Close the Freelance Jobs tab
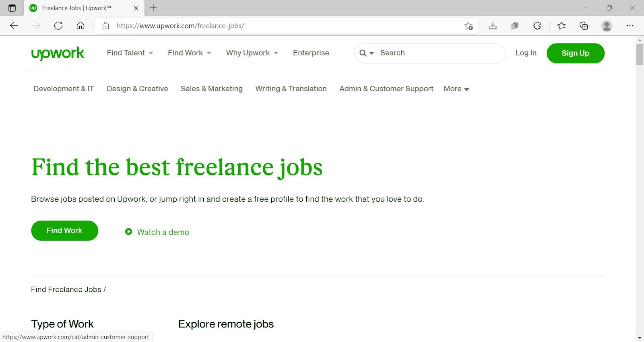This screenshot has width=644, height=342. pyautogui.click(x=136, y=8)
